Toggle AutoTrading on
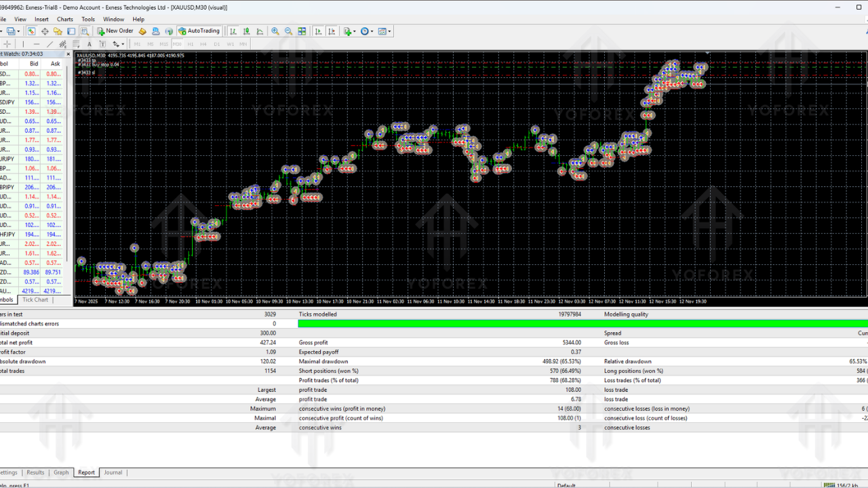This screenshot has width=868, height=488. [x=199, y=31]
